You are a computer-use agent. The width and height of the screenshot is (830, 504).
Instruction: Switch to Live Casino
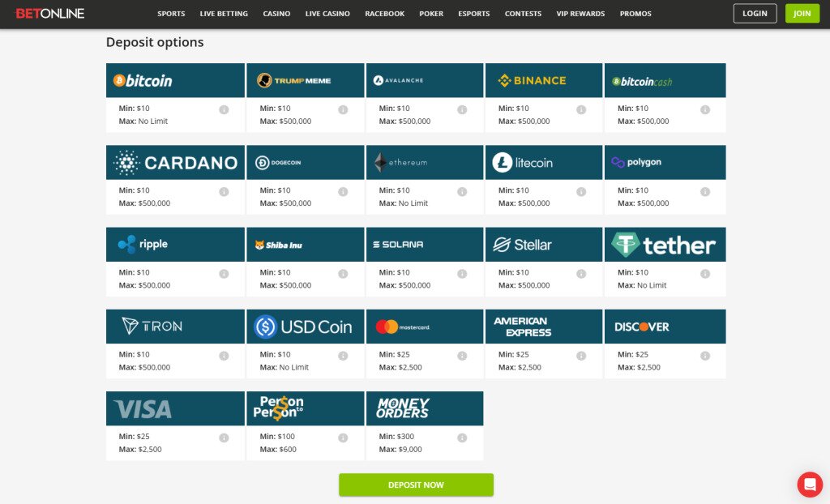click(327, 14)
